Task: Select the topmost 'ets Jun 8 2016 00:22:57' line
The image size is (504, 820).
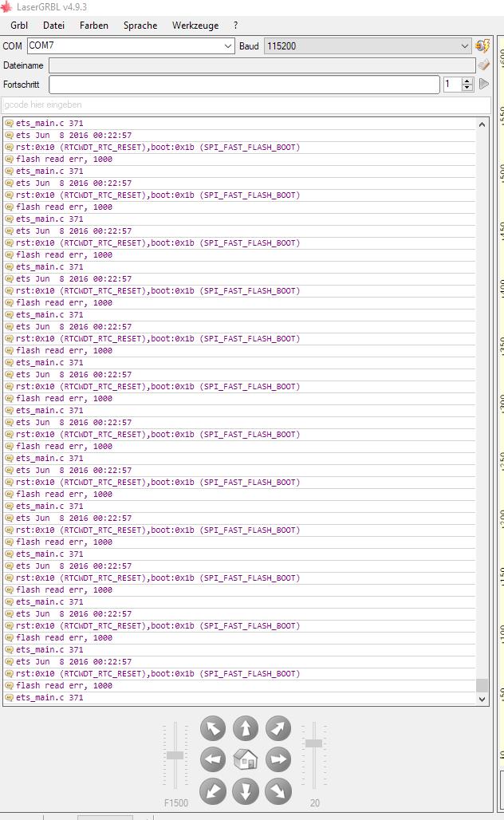Action: (239, 136)
